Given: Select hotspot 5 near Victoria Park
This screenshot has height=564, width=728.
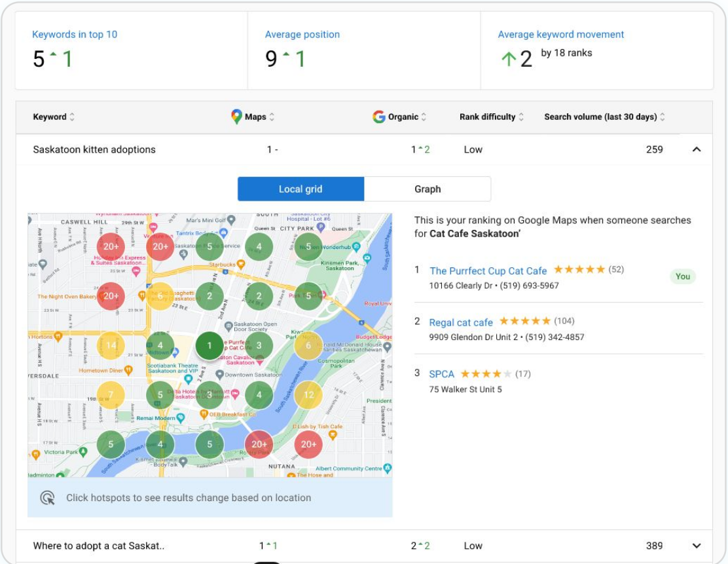Looking at the screenshot, I should click(111, 444).
